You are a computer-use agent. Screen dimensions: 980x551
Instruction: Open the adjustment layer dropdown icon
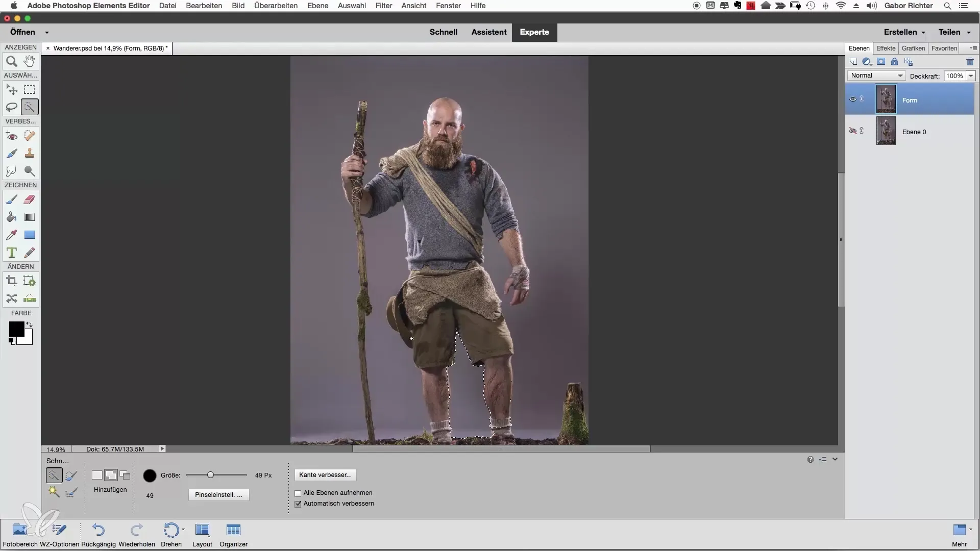[x=867, y=62]
